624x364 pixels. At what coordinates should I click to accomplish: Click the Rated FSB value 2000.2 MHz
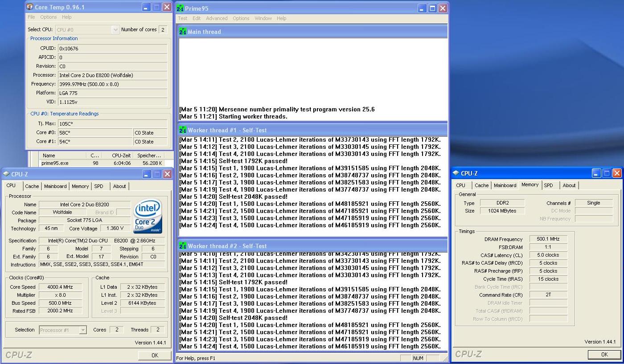(x=60, y=311)
